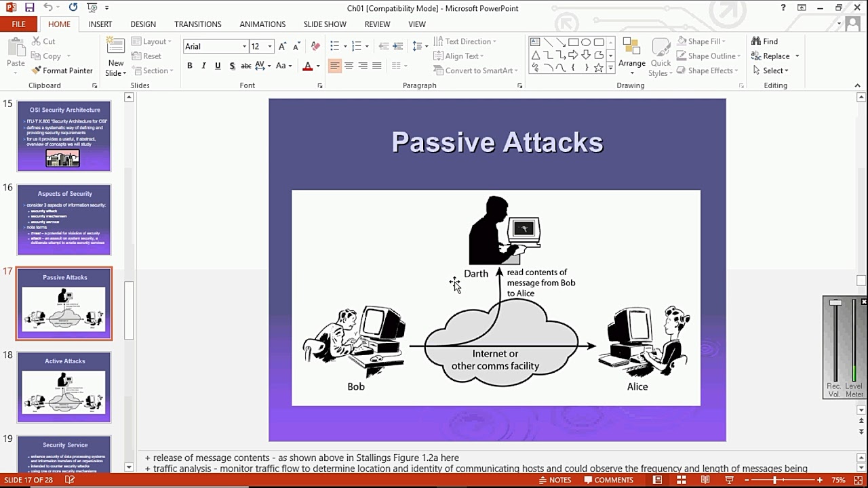The height and width of the screenshot is (488, 868).
Task: Click the font color red swatch
Action: coord(307,66)
